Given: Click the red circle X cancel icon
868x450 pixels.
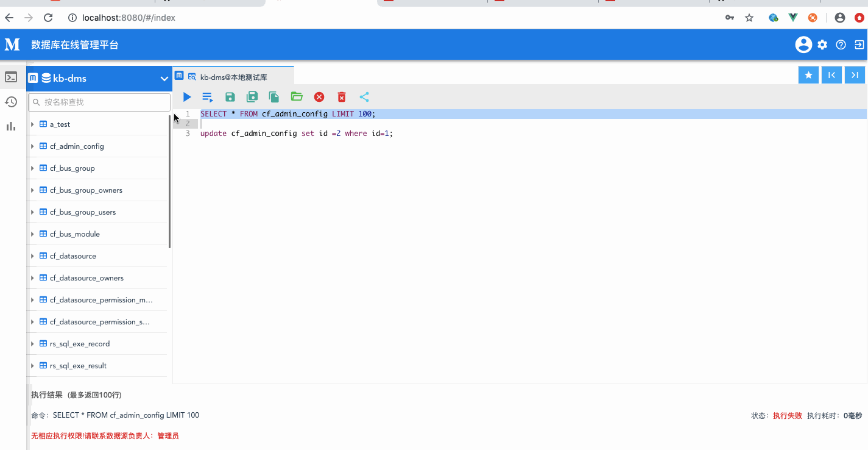Looking at the screenshot, I should tap(319, 97).
